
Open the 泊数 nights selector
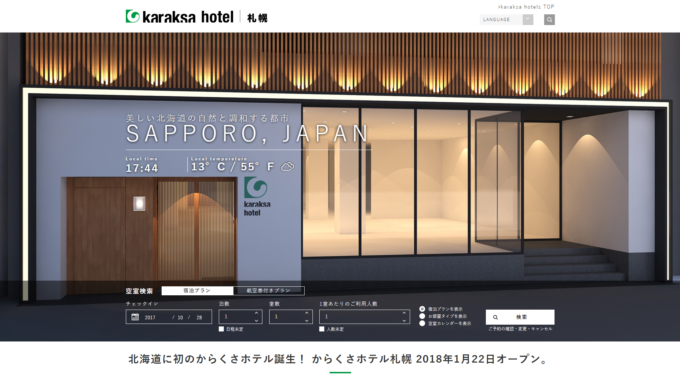click(240, 317)
